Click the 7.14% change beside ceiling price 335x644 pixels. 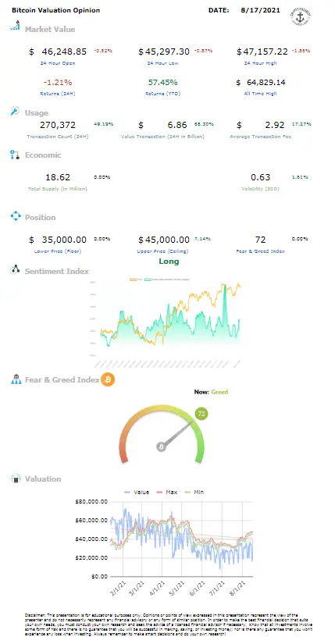(205, 239)
